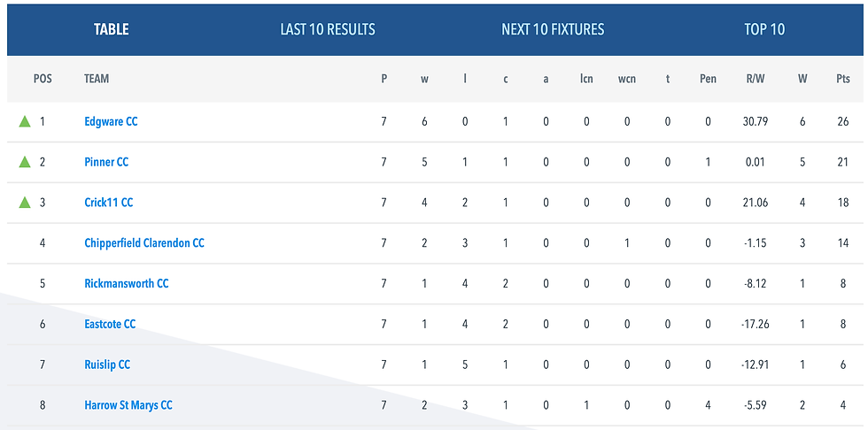Open Chipperfield Clarendon CC team link
This screenshot has width=868, height=430.
pos(144,242)
